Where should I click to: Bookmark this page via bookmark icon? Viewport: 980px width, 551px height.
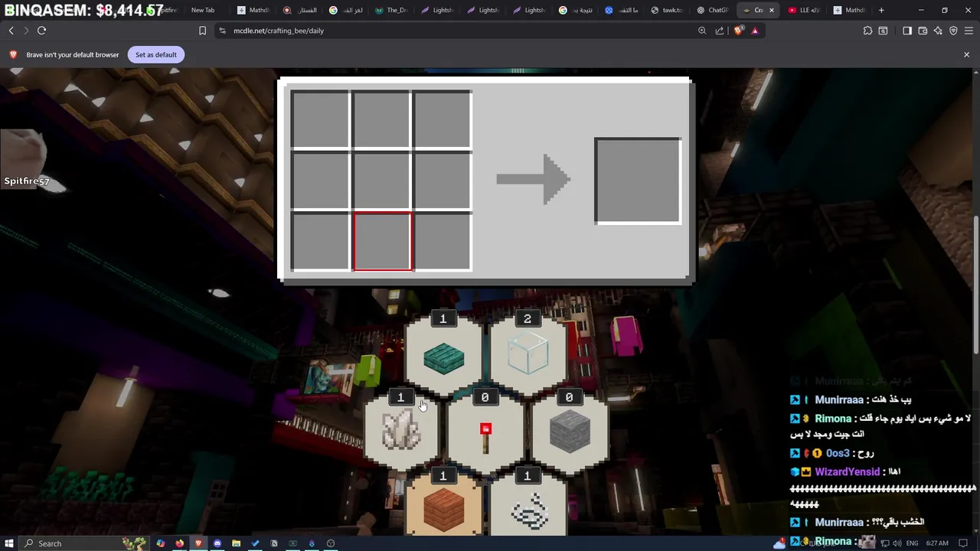(x=202, y=31)
